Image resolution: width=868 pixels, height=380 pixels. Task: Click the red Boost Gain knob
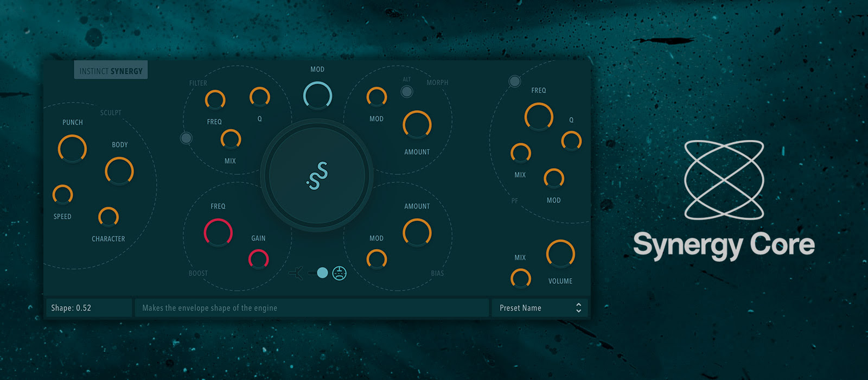259,259
